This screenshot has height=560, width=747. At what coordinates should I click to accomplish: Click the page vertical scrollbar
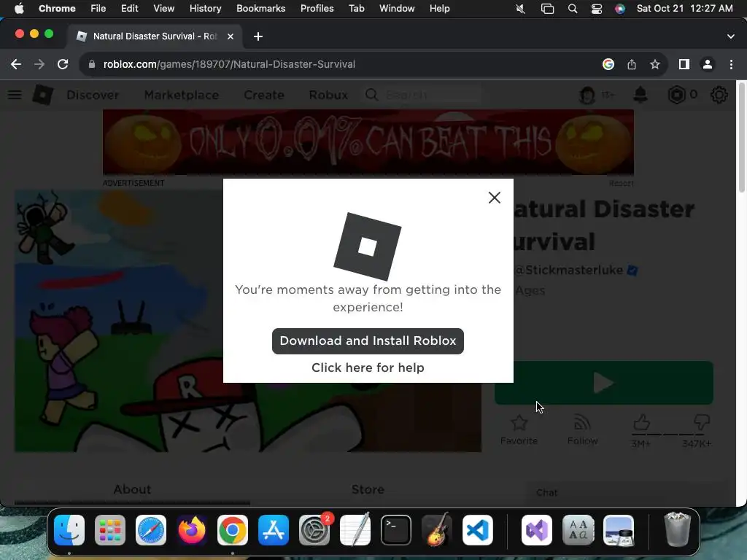pyautogui.click(x=741, y=138)
